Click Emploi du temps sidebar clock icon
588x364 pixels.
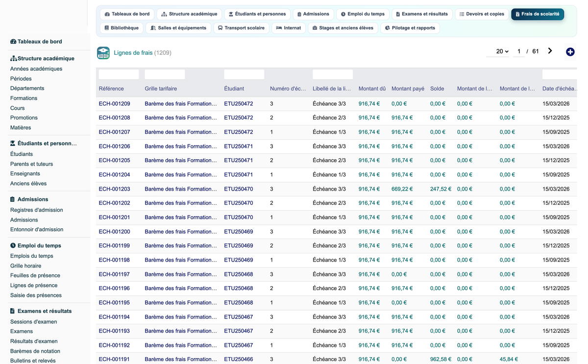coord(13,246)
